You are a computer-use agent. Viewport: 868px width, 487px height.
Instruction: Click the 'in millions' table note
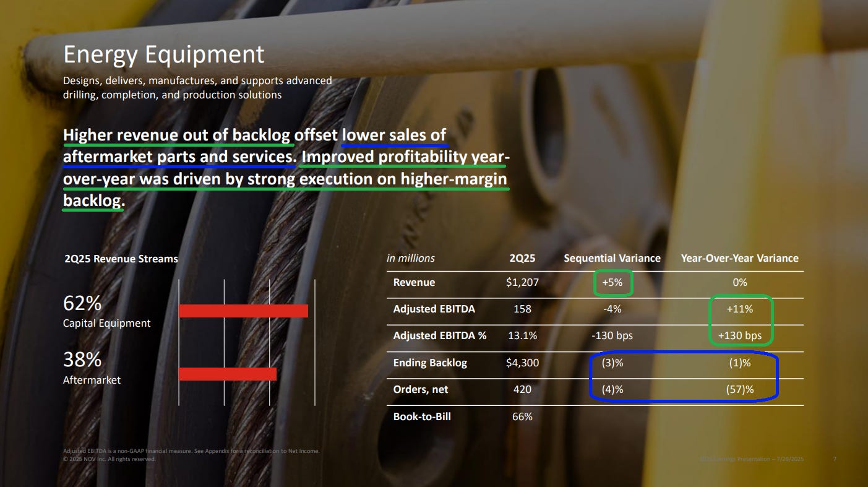411,258
